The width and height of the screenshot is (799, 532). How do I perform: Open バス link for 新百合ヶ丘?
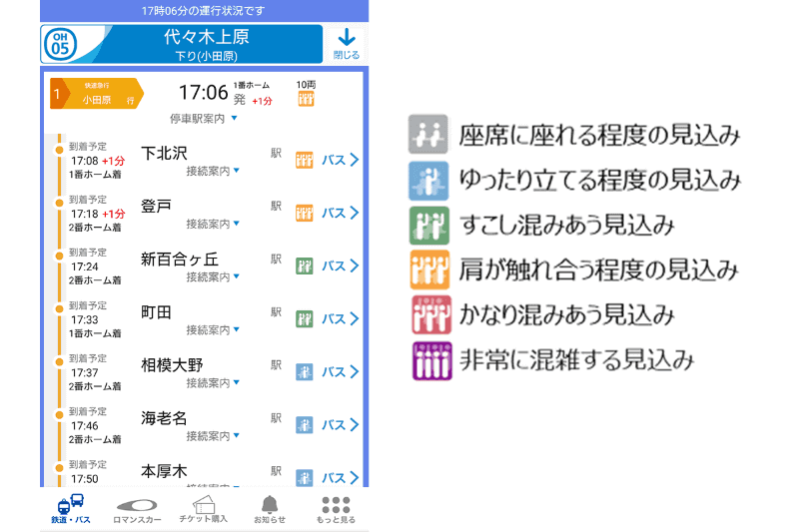340,266
